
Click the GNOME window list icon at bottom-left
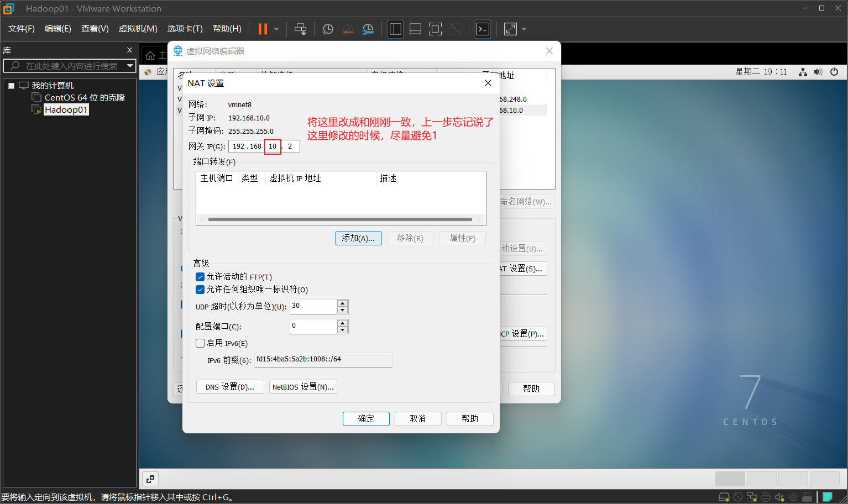[x=150, y=479]
